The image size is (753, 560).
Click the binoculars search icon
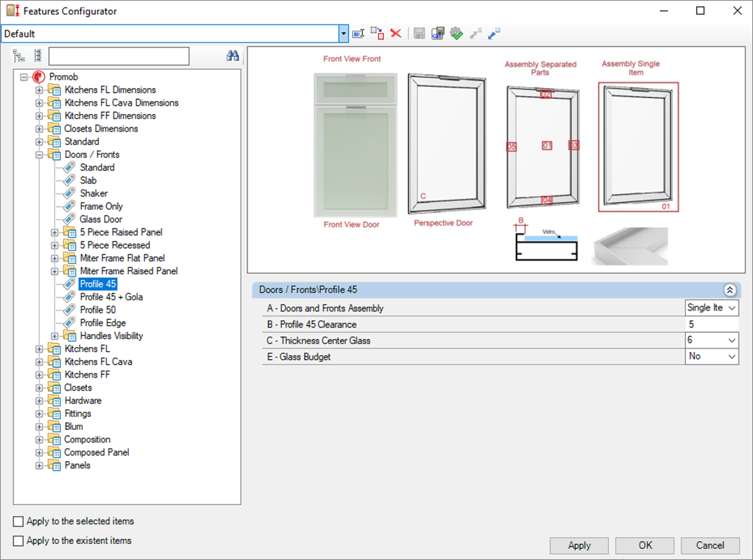click(x=233, y=56)
